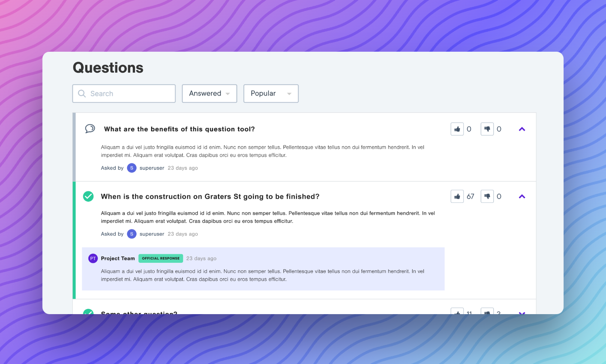606x364 pixels.
Task: Click the superuser name under the Graters St question
Action: tap(152, 234)
